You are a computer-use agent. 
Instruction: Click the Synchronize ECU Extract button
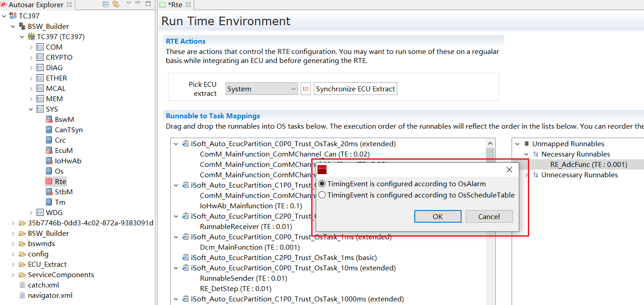click(355, 89)
